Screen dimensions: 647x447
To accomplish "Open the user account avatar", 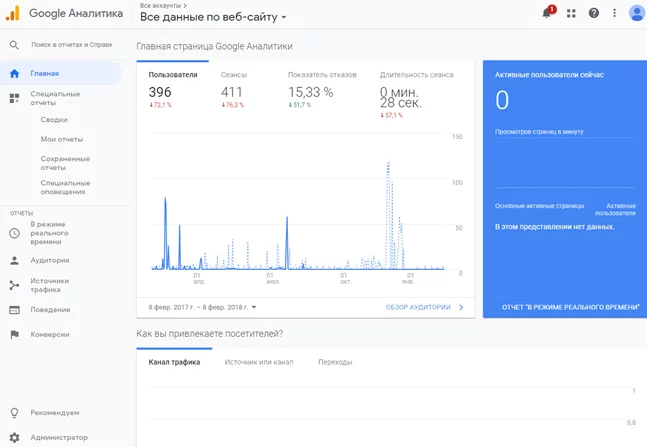I will pos(637,13).
